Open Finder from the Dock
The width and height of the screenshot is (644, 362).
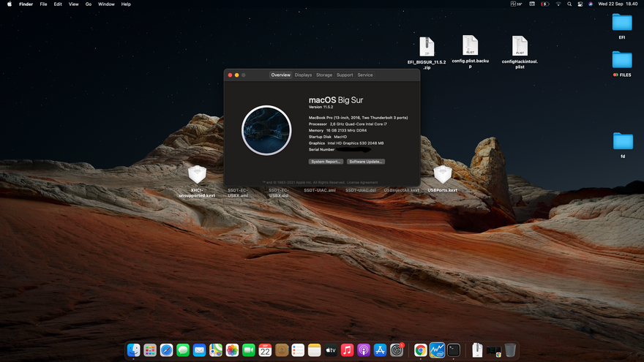[x=133, y=350]
